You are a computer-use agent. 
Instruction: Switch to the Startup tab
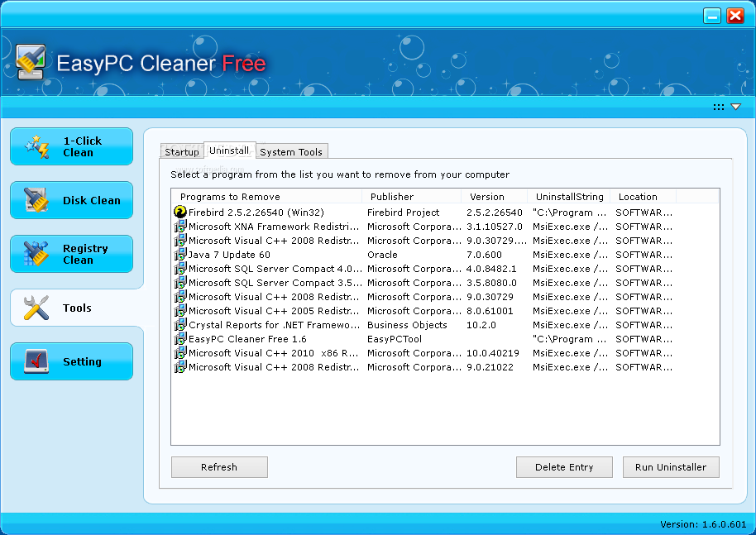click(x=182, y=152)
